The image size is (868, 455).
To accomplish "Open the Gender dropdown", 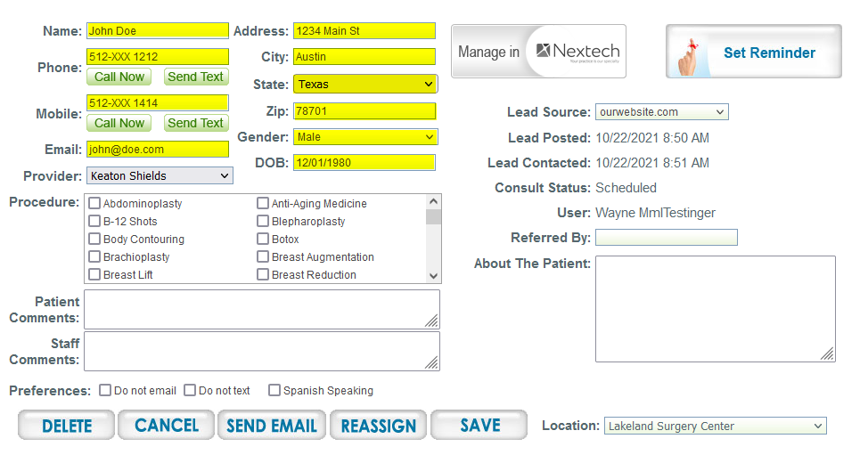I will click(364, 137).
